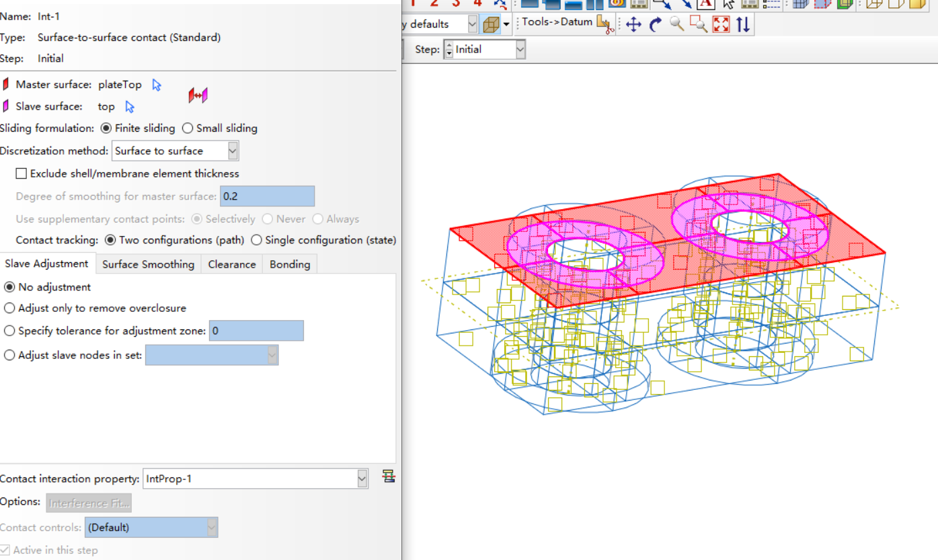Select Adjust only to remove overclosure

[9, 308]
